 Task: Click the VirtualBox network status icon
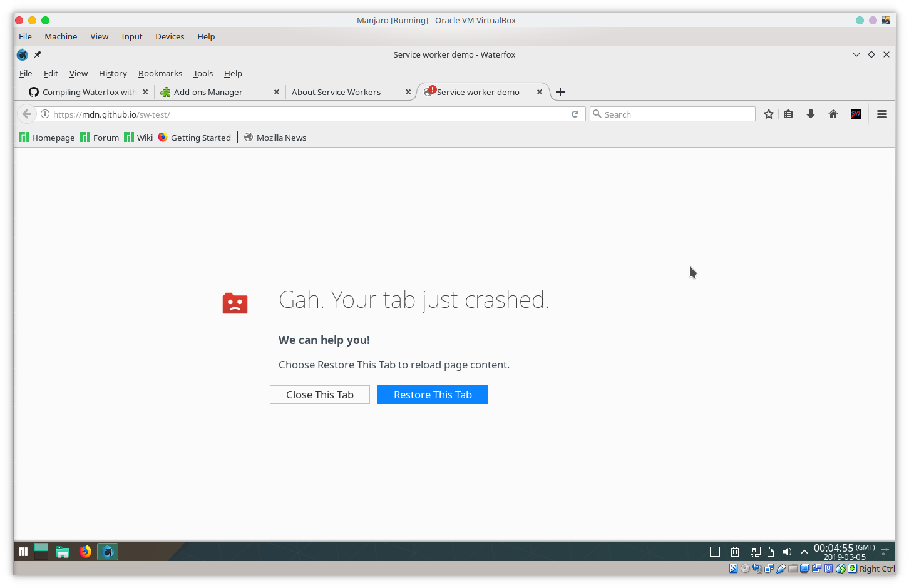point(769,569)
